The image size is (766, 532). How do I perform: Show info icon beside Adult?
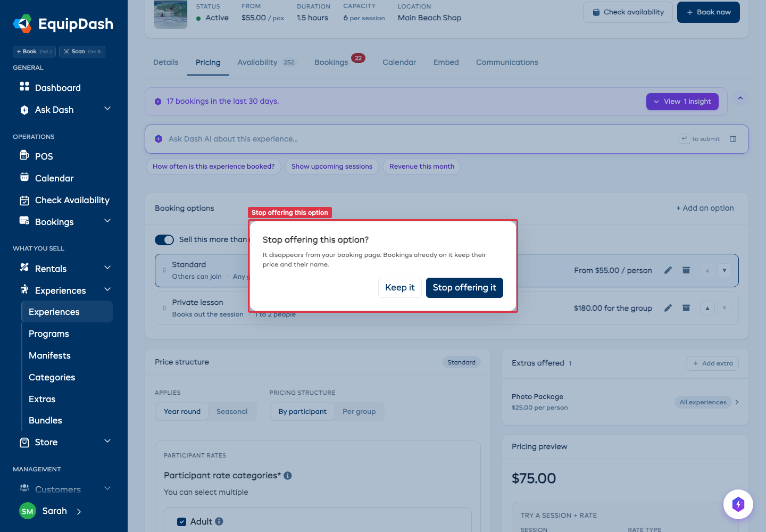click(219, 521)
